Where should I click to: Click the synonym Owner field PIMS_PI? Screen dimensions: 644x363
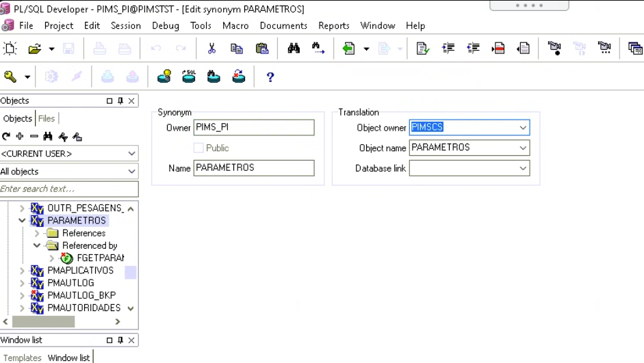coord(254,128)
